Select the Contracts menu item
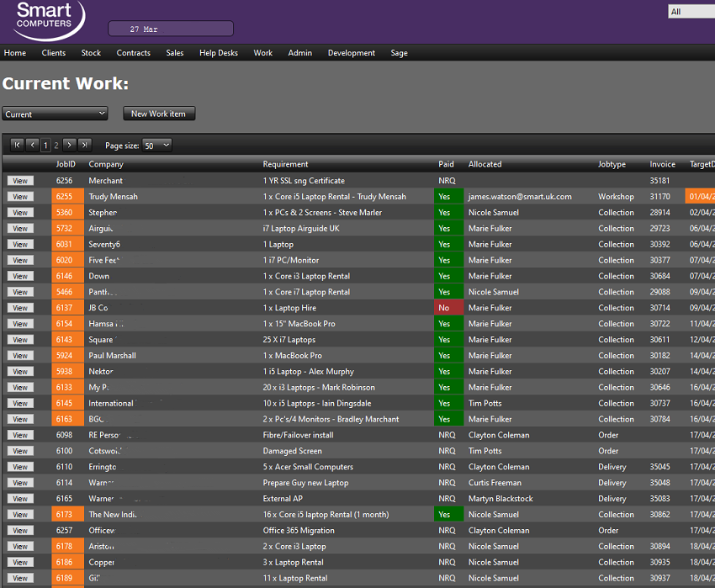Screen dimensions: 715x588 point(134,53)
